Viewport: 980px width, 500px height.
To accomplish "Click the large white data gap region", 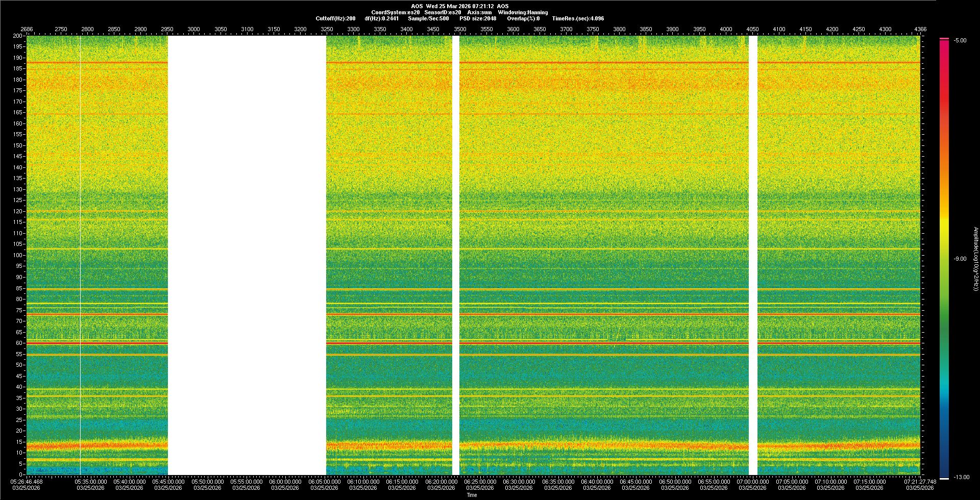I will 247,255.
